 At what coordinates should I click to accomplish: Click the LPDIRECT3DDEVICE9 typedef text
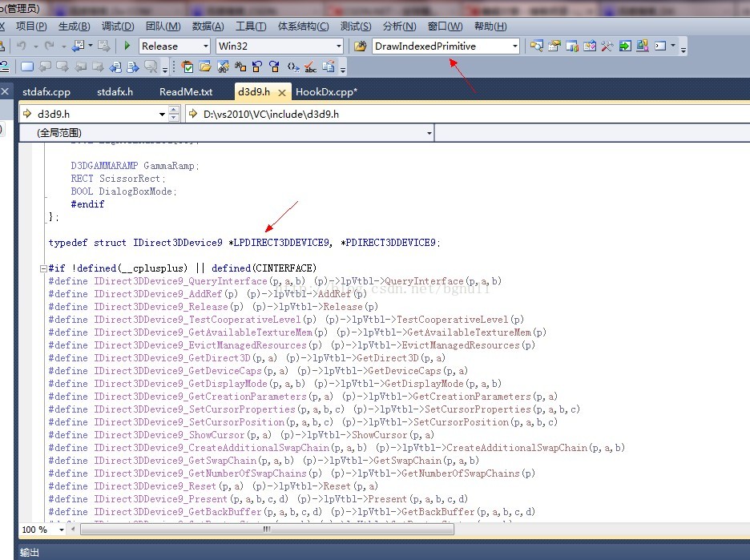280,243
